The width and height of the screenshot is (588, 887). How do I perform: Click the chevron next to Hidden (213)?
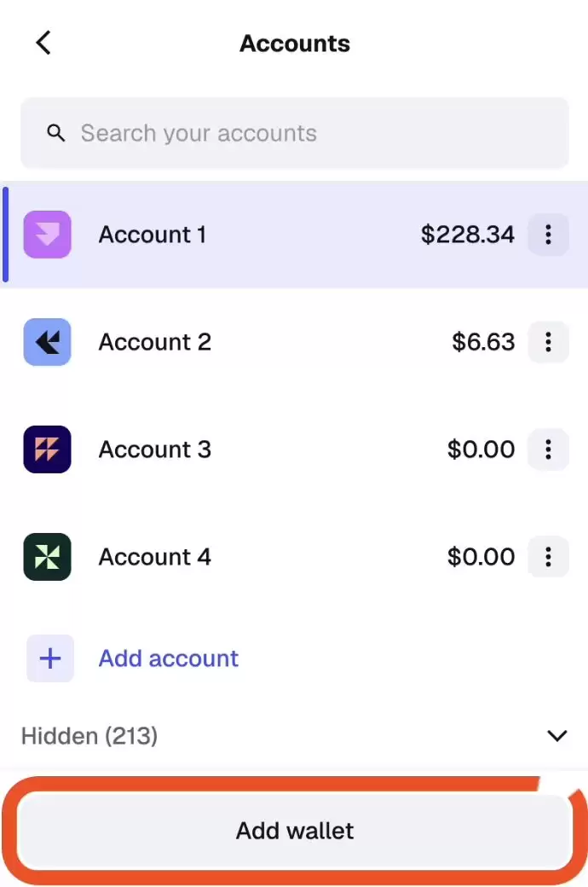pos(556,735)
